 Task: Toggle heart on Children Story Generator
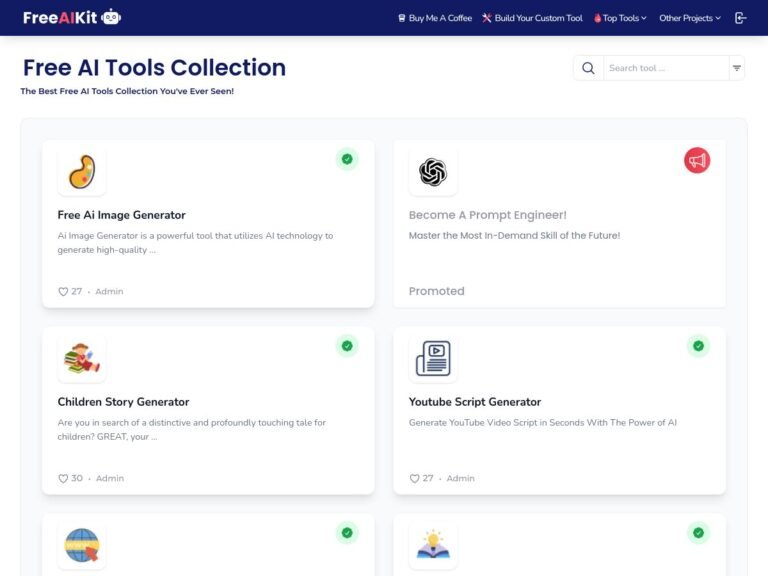click(64, 479)
